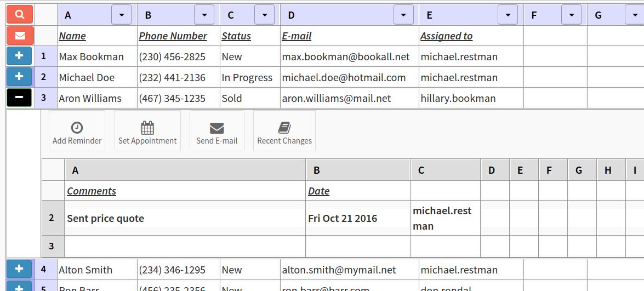
Task: Click the orange envelope mail button
Action: click(x=20, y=36)
